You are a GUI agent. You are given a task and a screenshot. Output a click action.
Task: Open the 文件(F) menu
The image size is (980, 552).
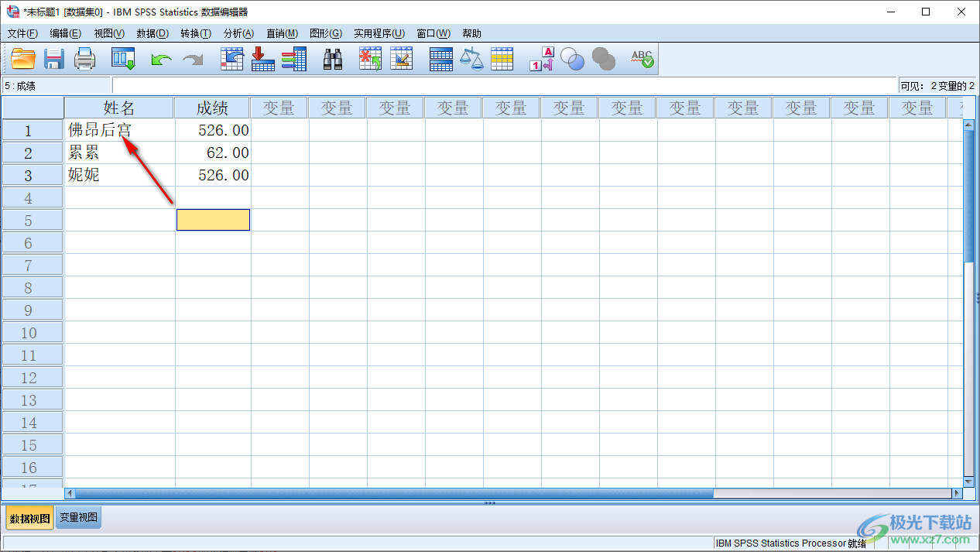(22, 33)
